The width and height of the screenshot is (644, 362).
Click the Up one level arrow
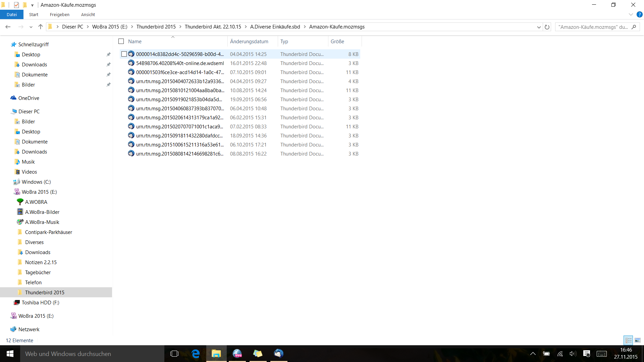pyautogui.click(x=41, y=27)
